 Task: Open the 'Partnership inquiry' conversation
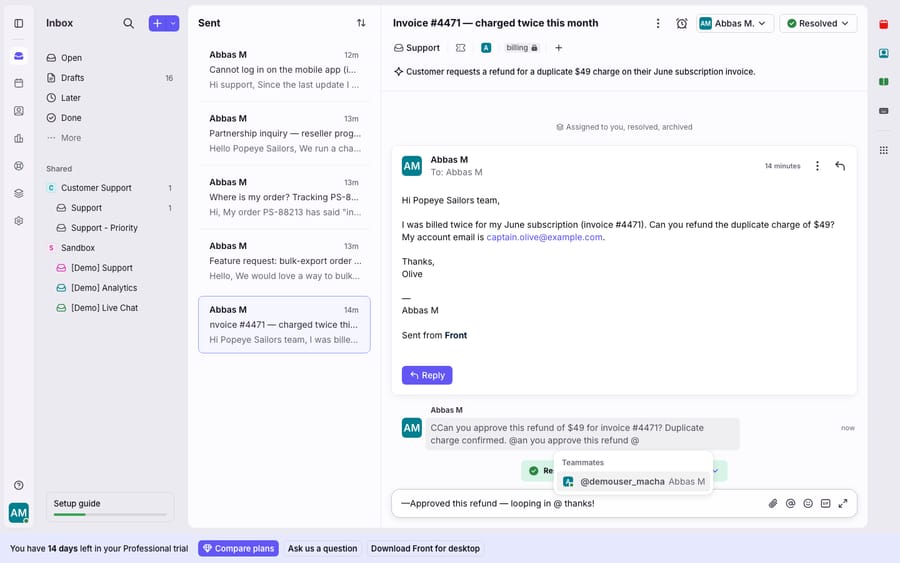pyautogui.click(x=284, y=133)
